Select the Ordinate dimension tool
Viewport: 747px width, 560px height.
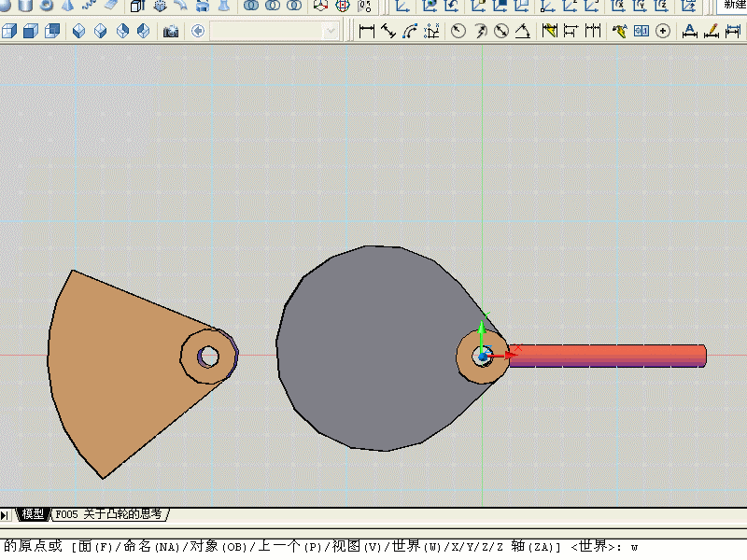click(x=431, y=31)
